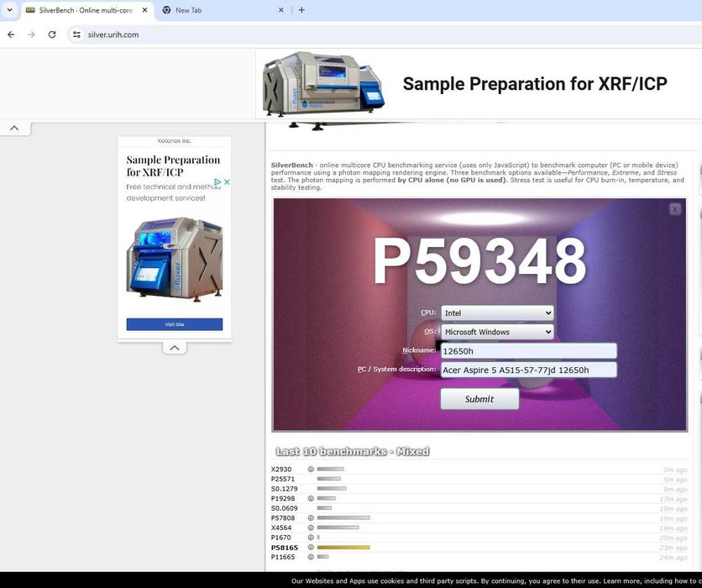Image resolution: width=702 pixels, height=588 pixels.
Task: Submit the benchmark result
Action: coord(479,399)
